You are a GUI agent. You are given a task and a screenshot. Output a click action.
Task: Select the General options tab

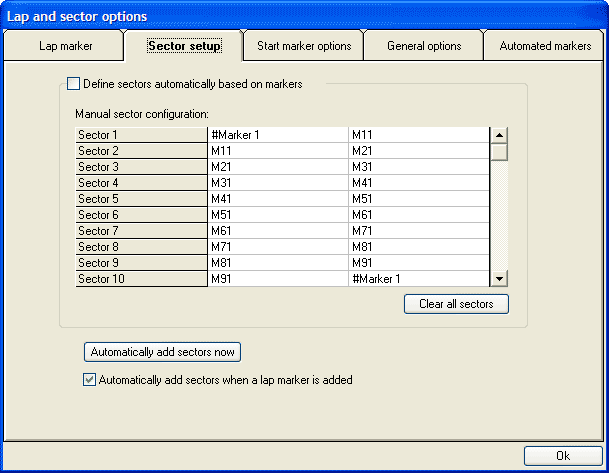tap(424, 46)
